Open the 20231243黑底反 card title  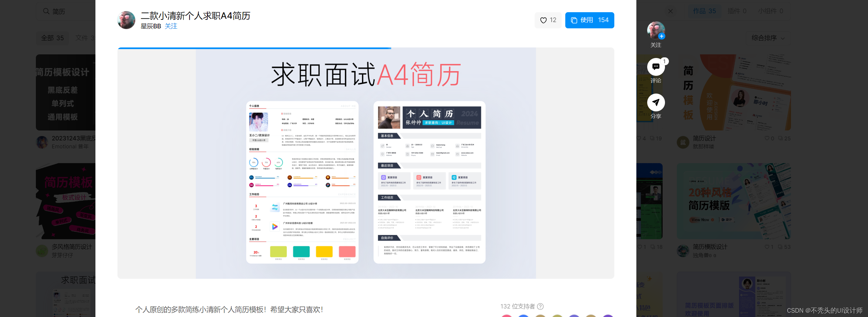tap(73, 138)
